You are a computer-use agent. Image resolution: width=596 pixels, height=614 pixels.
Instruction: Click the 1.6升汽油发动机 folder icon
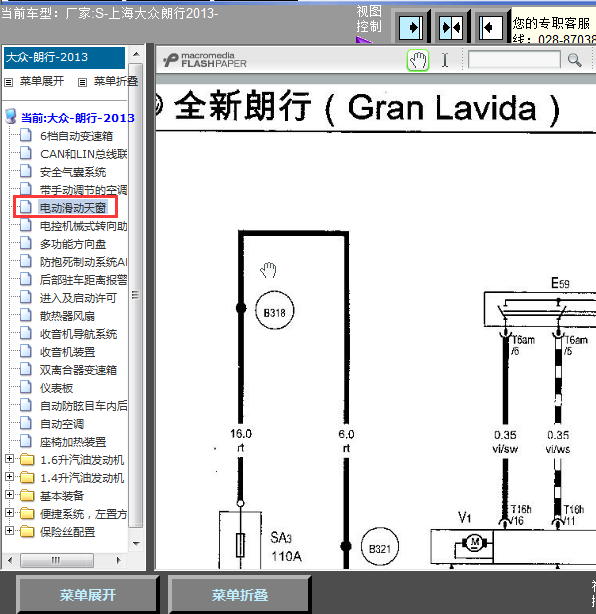pos(27,460)
